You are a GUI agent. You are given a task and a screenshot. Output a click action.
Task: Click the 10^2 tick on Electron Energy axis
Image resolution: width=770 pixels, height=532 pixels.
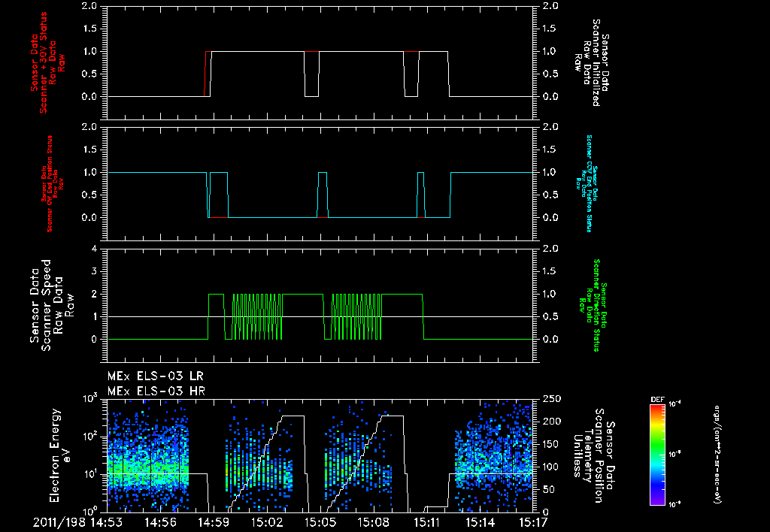point(90,436)
